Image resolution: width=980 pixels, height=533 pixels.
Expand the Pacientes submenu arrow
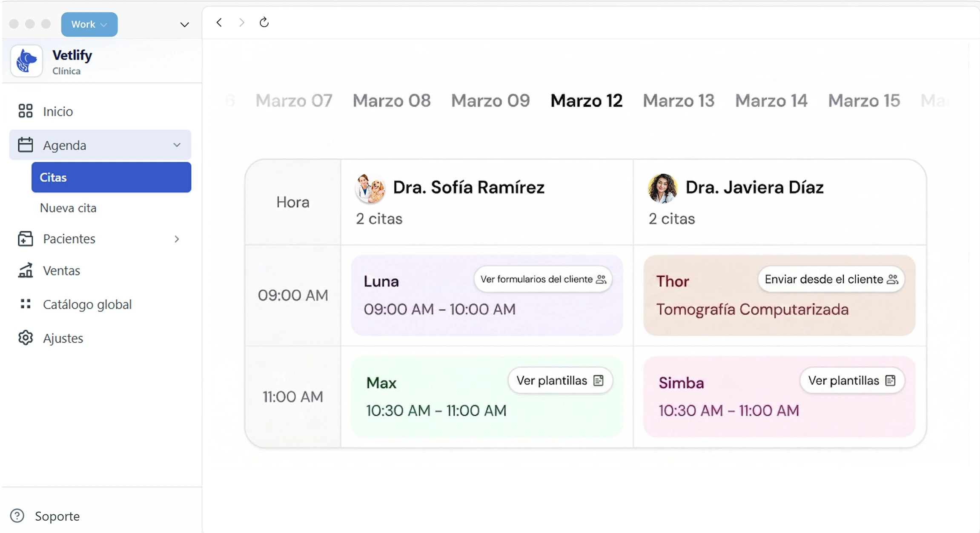click(x=177, y=239)
